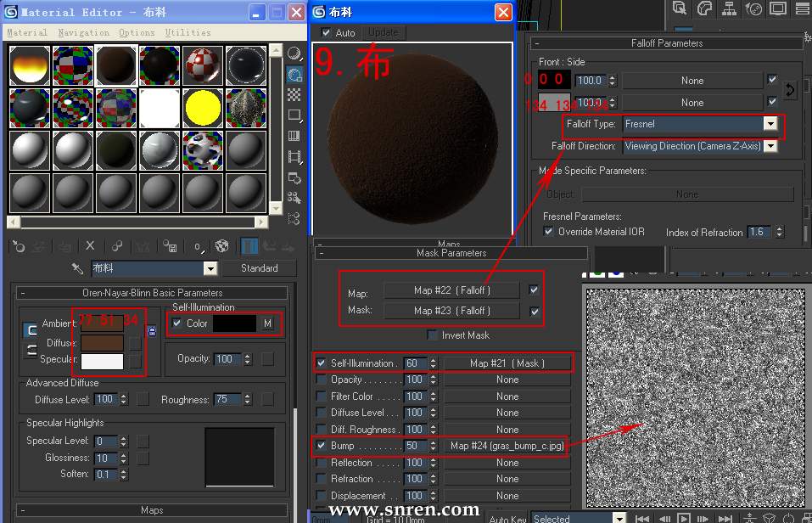
Task: Click the eyedropper pick material icon
Action: point(77,268)
